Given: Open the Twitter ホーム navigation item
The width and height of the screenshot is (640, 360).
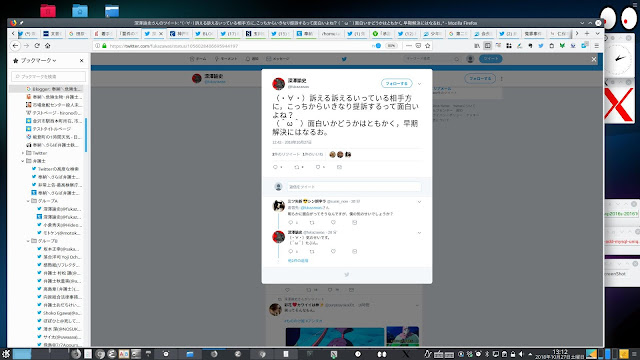Looking at the screenshot, I should pyautogui.click(x=198, y=59).
